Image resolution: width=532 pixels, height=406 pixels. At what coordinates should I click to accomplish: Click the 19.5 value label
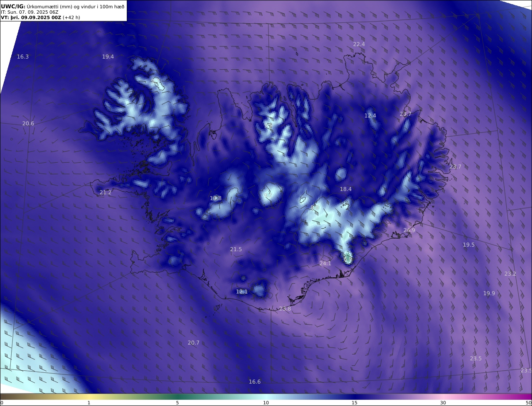(469, 245)
